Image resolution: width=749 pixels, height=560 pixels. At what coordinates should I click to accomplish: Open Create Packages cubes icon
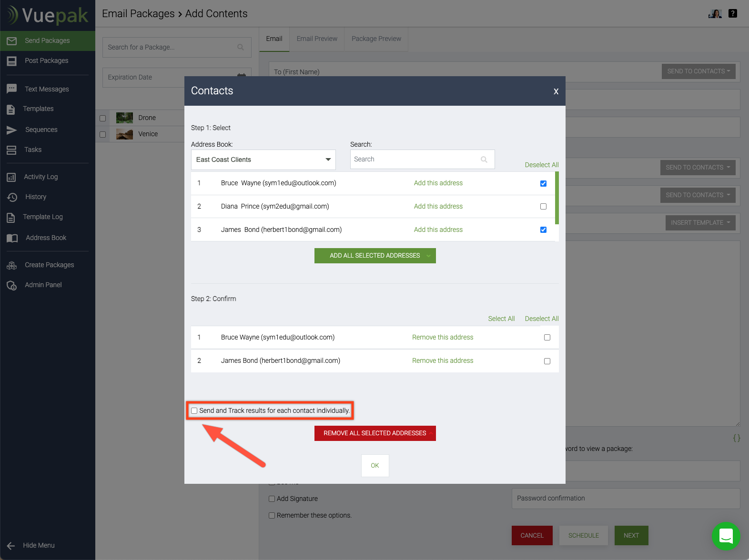click(x=12, y=265)
